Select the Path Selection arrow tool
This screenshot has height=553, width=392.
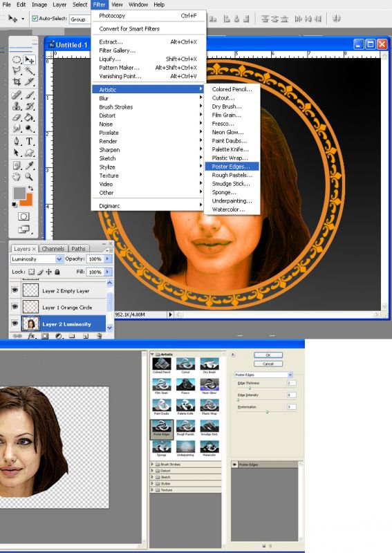tap(17, 152)
